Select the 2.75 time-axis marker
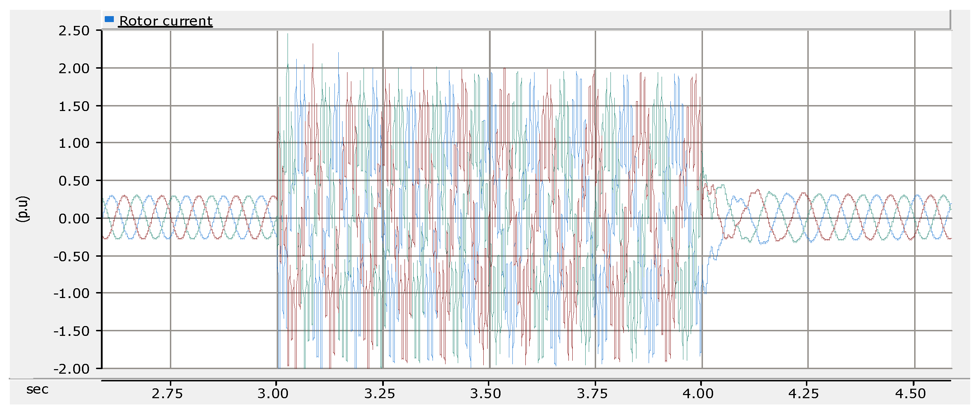The width and height of the screenshot is (980, 415). click(167, 394)
